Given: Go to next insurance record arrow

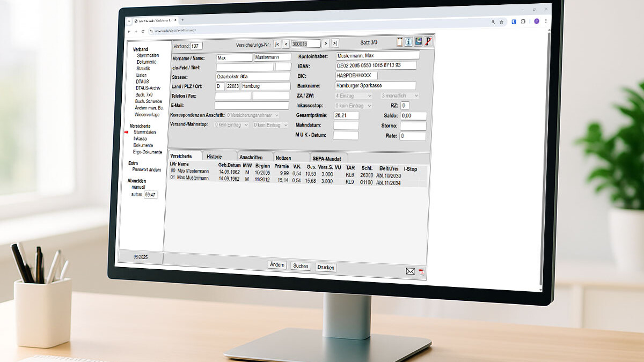Looking at the screenshot, I should [325, 43].
